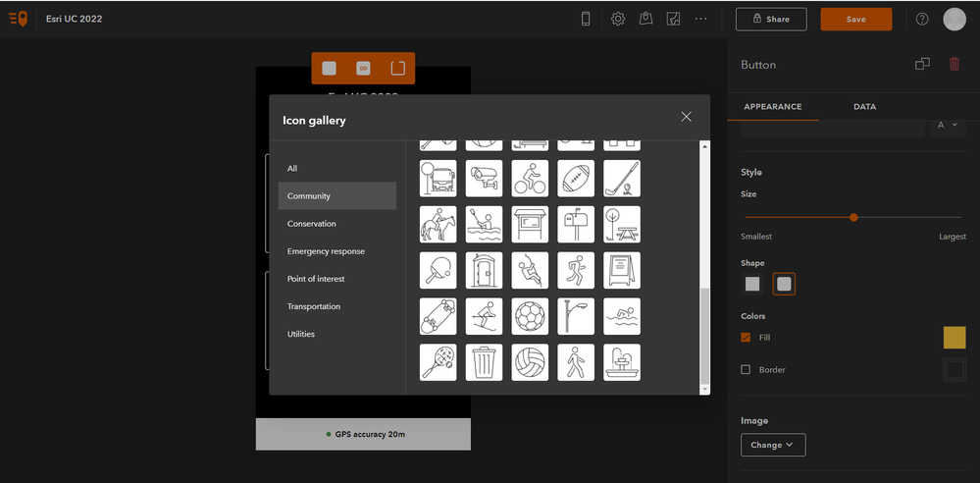
Task: Select the security camera icon
Action: 484,179
